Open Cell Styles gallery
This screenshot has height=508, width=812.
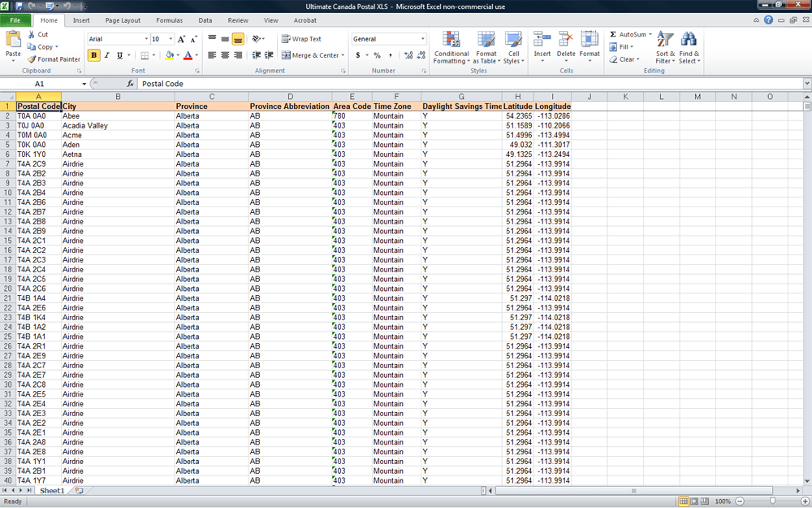[x=514, y=47]
